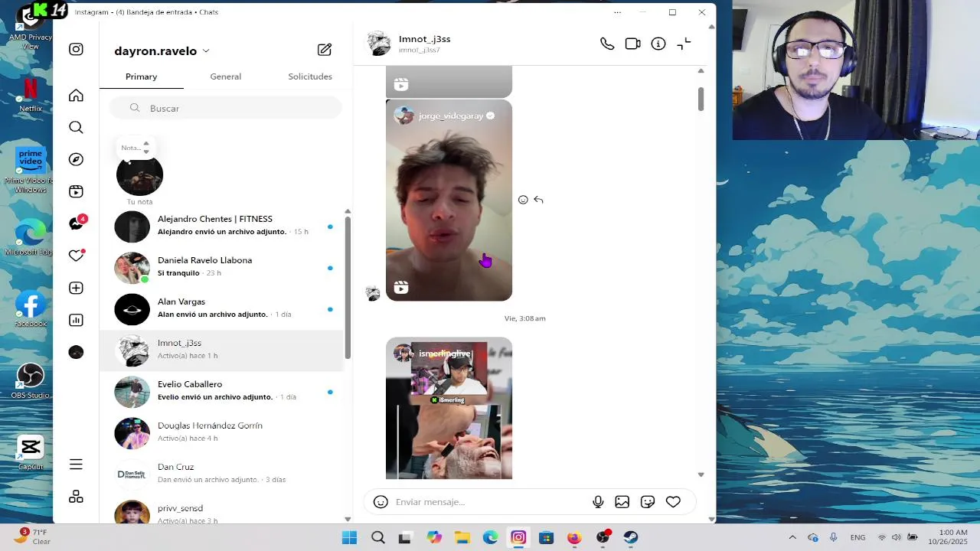This screenshot has width=980, height=551.
Task: Open Meta apps icon at sidebar bottom
Action: pyautogui.click(x=76, y=497)
